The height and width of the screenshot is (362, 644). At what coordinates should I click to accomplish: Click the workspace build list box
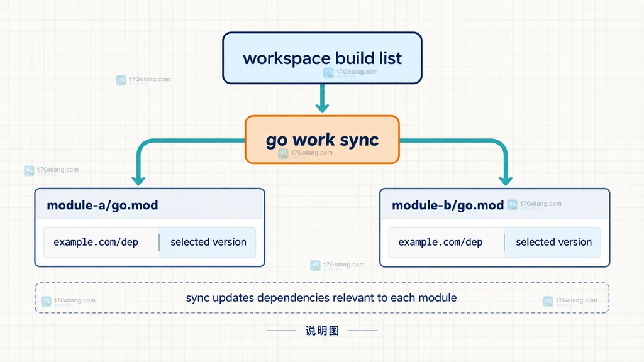click(322, 58)
